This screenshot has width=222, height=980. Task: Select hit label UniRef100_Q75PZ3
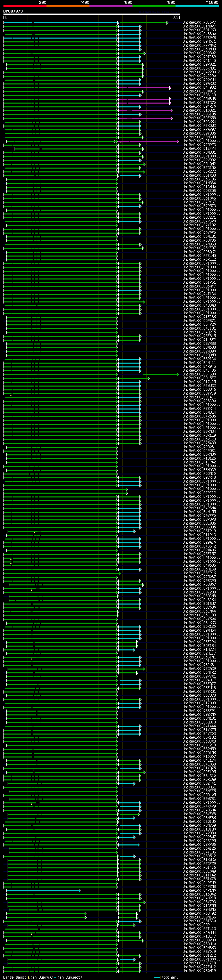(199, 145)
